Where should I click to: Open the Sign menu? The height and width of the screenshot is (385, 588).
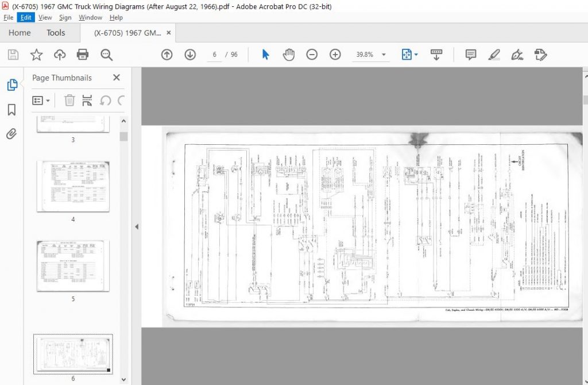point(65,17)
